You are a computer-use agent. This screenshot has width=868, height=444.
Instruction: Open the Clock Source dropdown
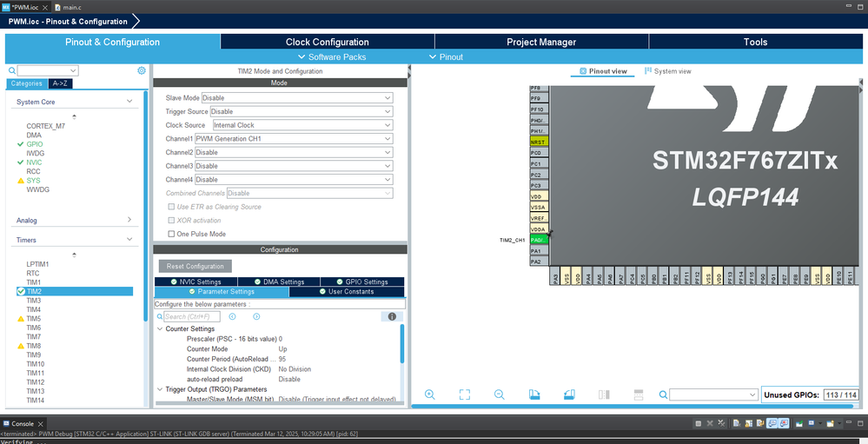coord(303,125)
